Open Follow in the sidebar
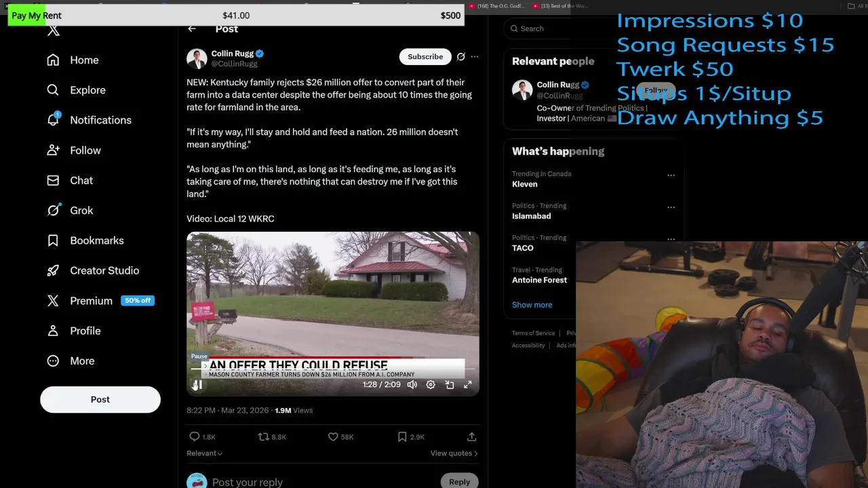 coord(73,150)
